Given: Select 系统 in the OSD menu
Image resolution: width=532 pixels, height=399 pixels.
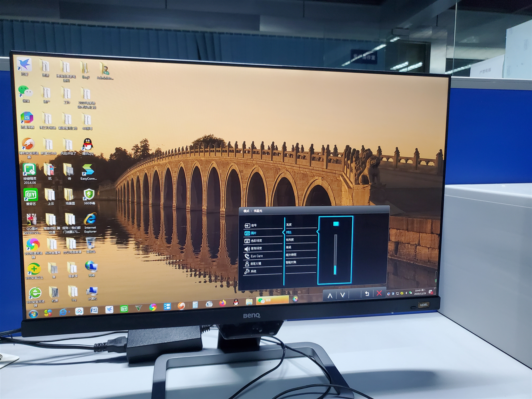Looking at the screenshot, I should [x=263, y=271].
